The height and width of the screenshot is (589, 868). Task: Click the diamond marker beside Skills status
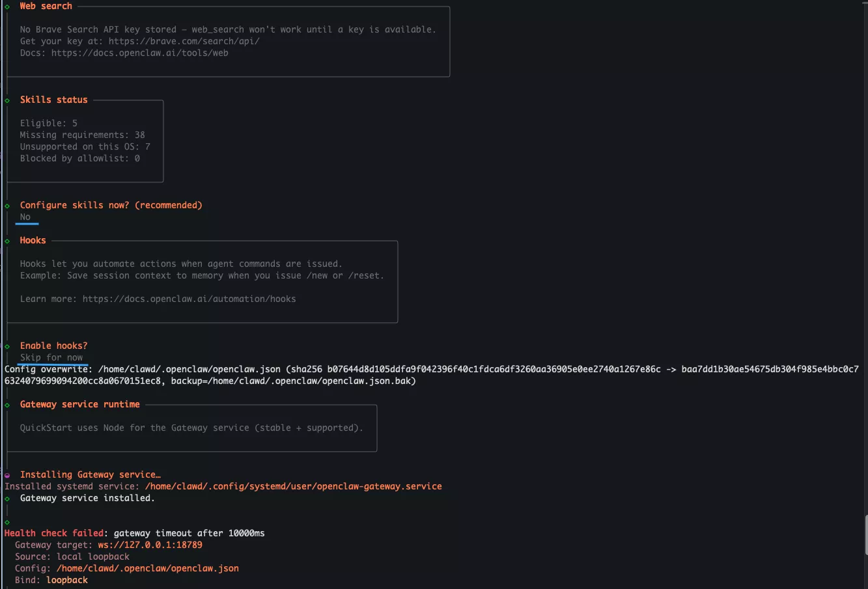tap(7, 100)
